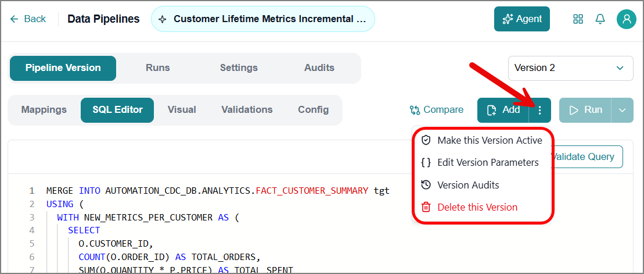This screenshot has width=644, height=274.
Task: Switch to the Mappings sub-tab
Action: [x=44, y=110]
